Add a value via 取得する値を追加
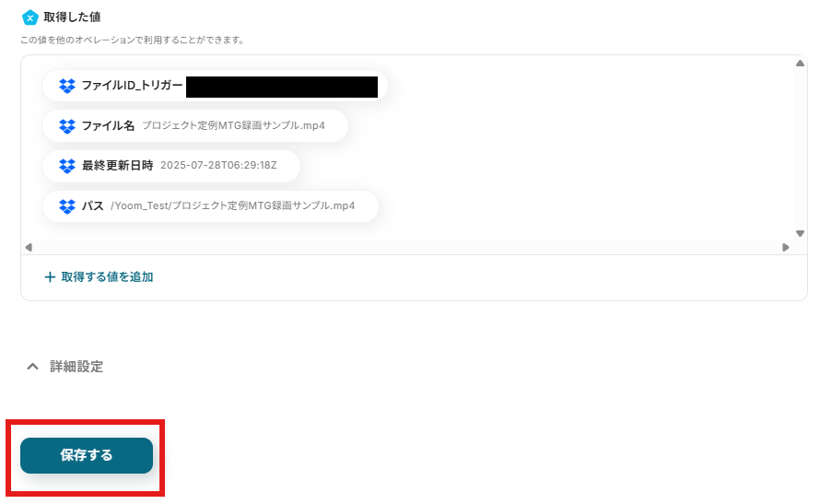 click(x=100, y=277)
